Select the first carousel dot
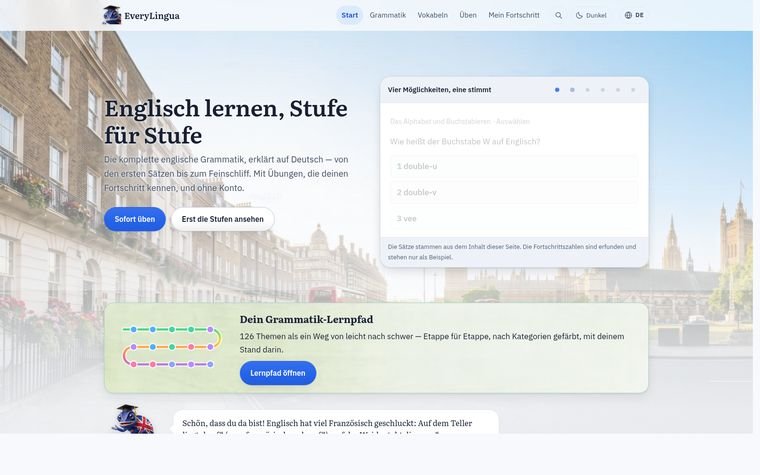 tap(557, 90)
